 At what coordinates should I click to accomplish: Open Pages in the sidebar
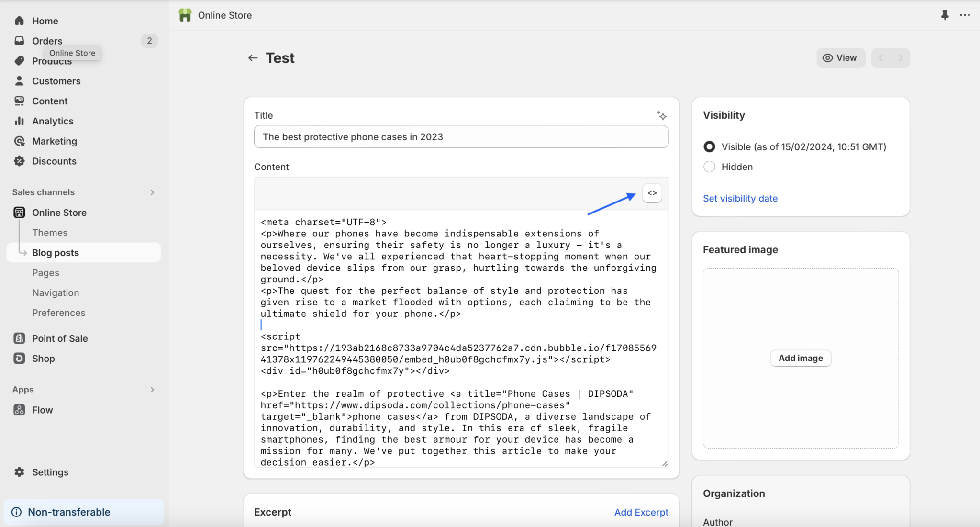coord(45,273)
